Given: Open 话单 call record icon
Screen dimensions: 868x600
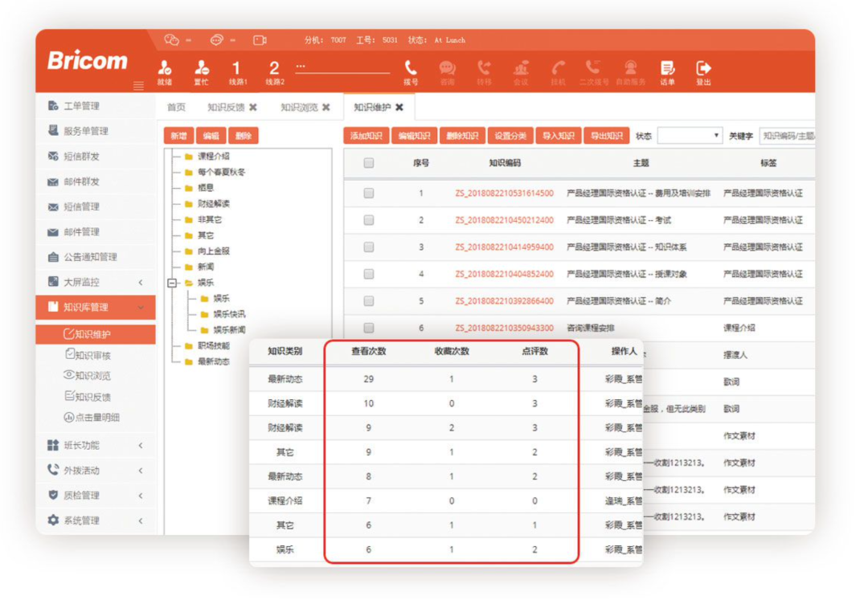Looking at the screenshot, I should point(667,68).
